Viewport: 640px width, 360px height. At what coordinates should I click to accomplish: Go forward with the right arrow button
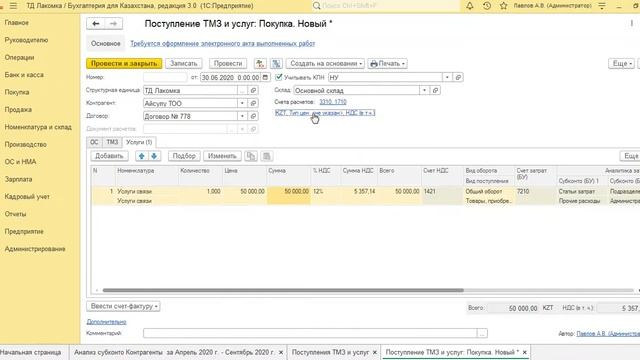coord(113,24)
